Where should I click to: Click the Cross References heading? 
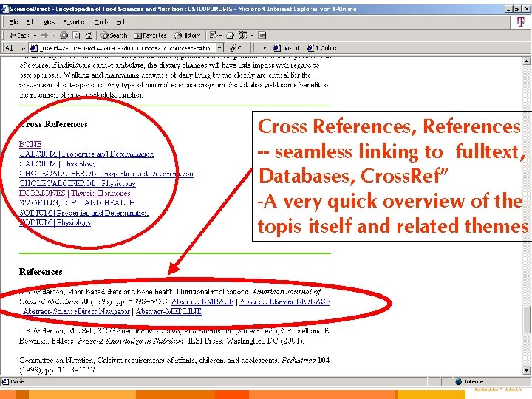click(54, 124)
